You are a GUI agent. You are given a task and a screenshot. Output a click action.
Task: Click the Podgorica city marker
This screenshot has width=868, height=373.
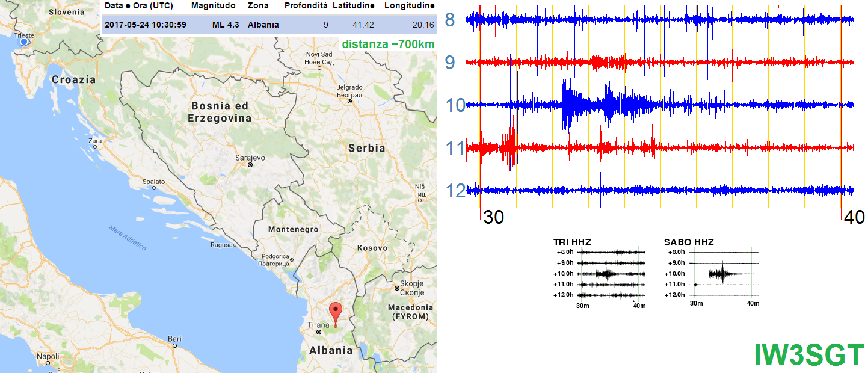point(290,259)
